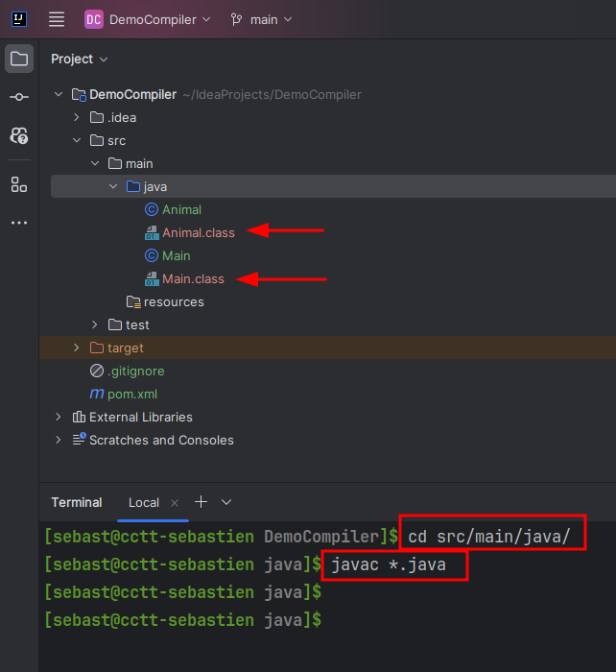616x672 pixels.
Task: Open the main branch dropdown
Action: (262, 19)
